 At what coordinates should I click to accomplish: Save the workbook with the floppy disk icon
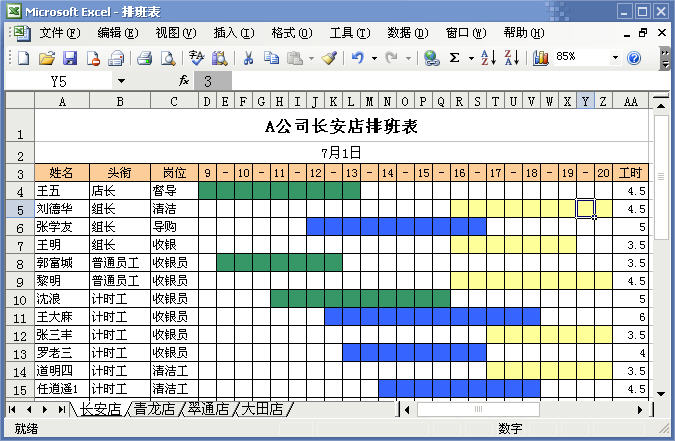[70, 58]
